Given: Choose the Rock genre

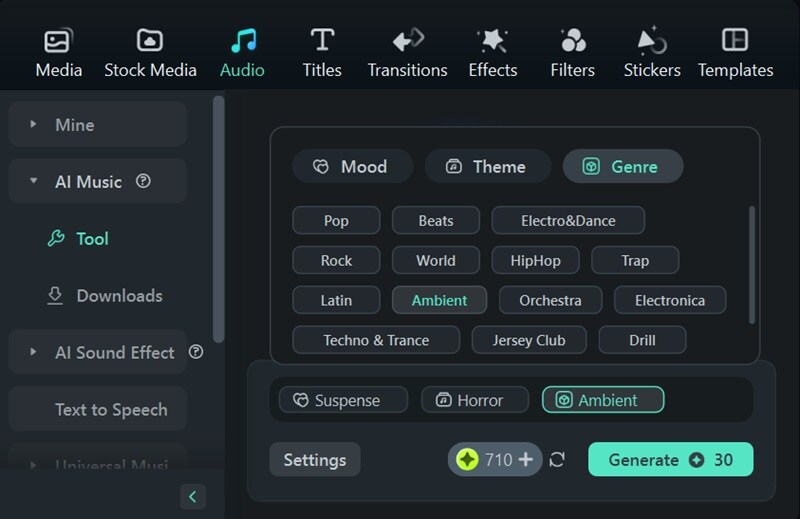Looking at the screenshot, I should pyautogui.click(x=336, y=260).
